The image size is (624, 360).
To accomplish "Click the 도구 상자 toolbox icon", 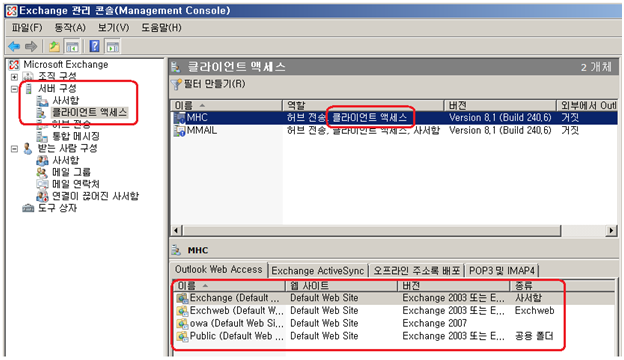I will click(x=28, y=208).
